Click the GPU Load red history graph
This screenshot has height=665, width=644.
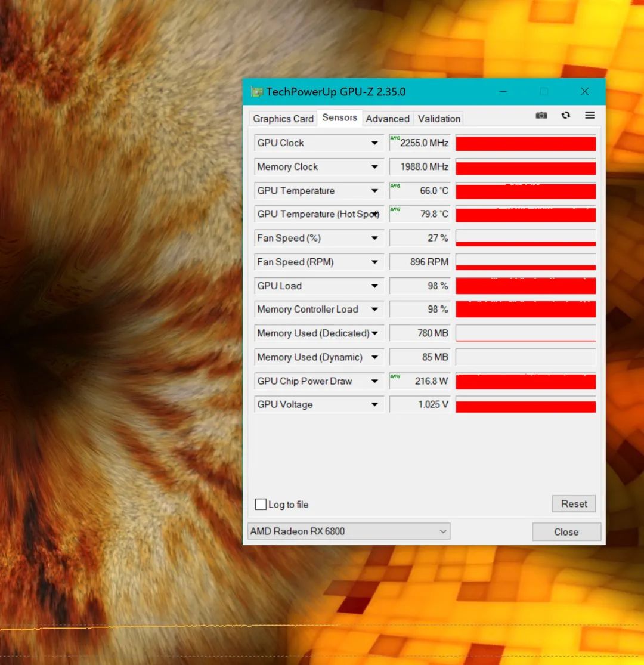pos(526,286)
